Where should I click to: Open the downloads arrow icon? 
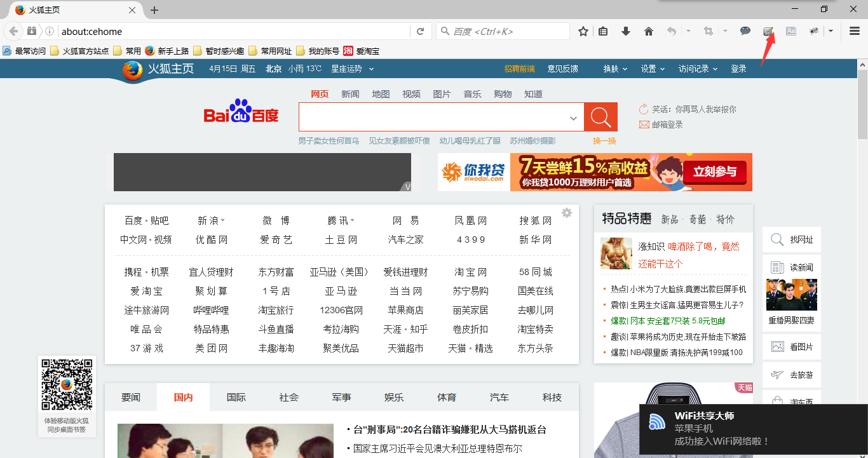point(626,31)
